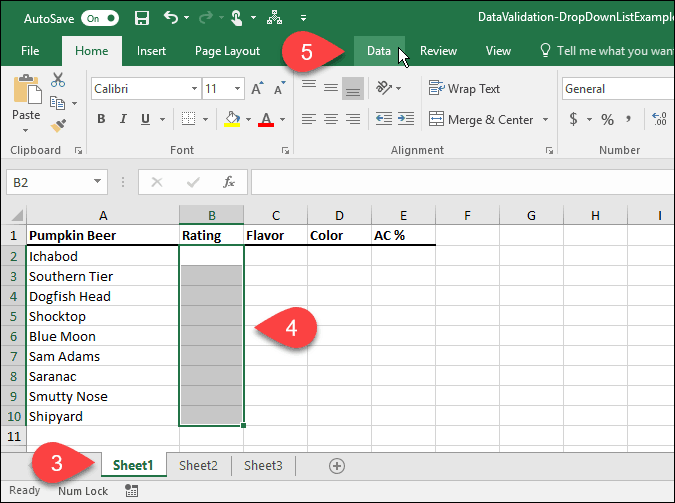Open the font size 11 dropdown
The height and width of the screenshot is (503, 675).
pos(237,89)
